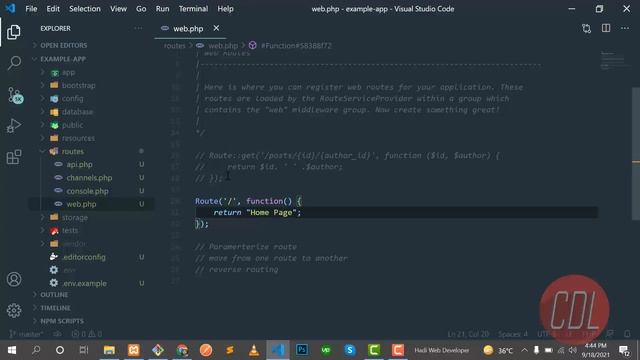Screen dimensions: 640x360
Task: Open the Windows Start menu
Action: [x=12, y=350]
